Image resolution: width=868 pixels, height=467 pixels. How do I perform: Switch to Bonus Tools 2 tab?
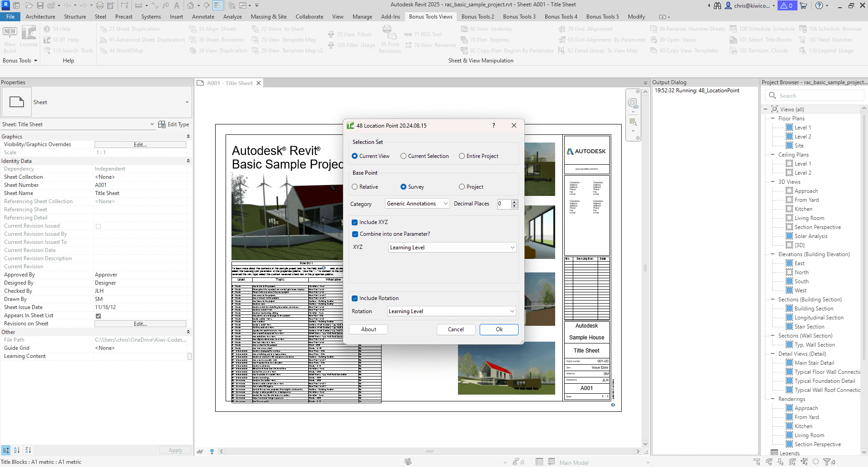pyautogui.click(x=478, y=17)
